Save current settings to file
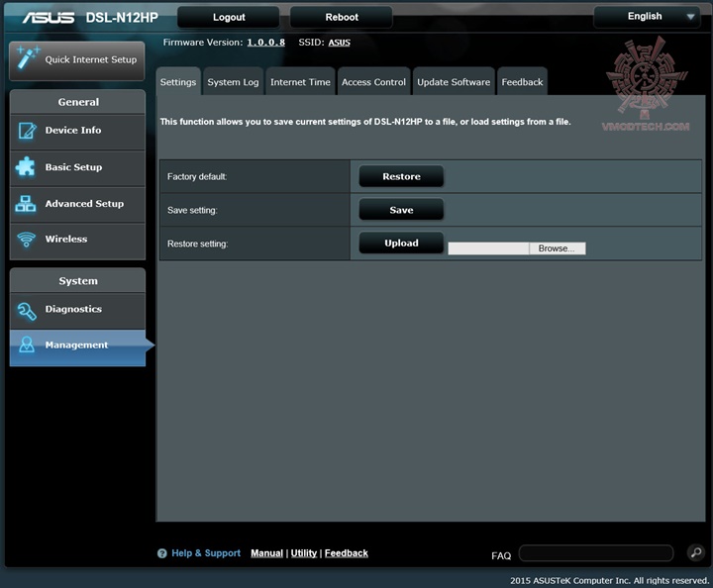This screenshot has height=588, width=713. point(401,210)
